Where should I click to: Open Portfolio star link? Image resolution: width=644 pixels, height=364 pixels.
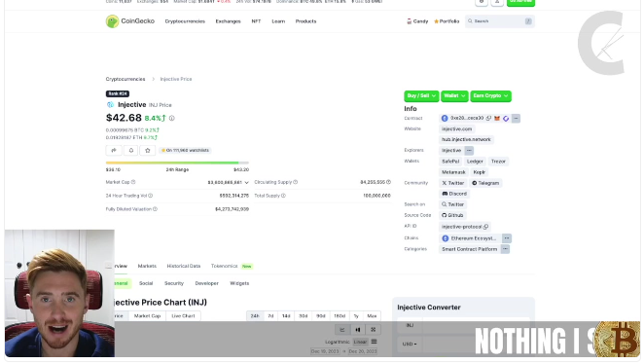point(447,21)
